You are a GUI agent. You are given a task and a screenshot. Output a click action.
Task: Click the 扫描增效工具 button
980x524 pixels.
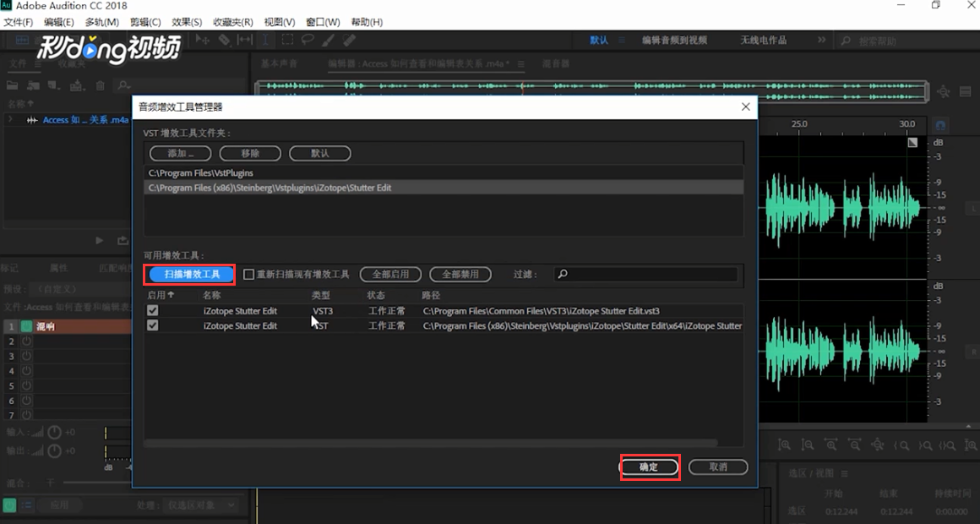(192, 275)
